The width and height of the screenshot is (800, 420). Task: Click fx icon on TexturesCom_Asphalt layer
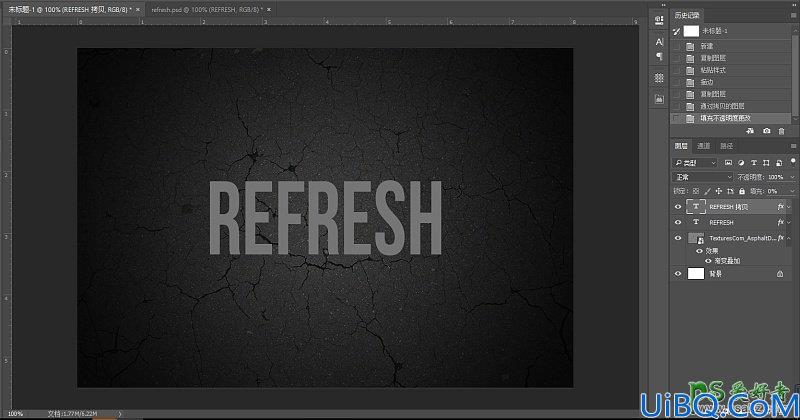point(780,238)
